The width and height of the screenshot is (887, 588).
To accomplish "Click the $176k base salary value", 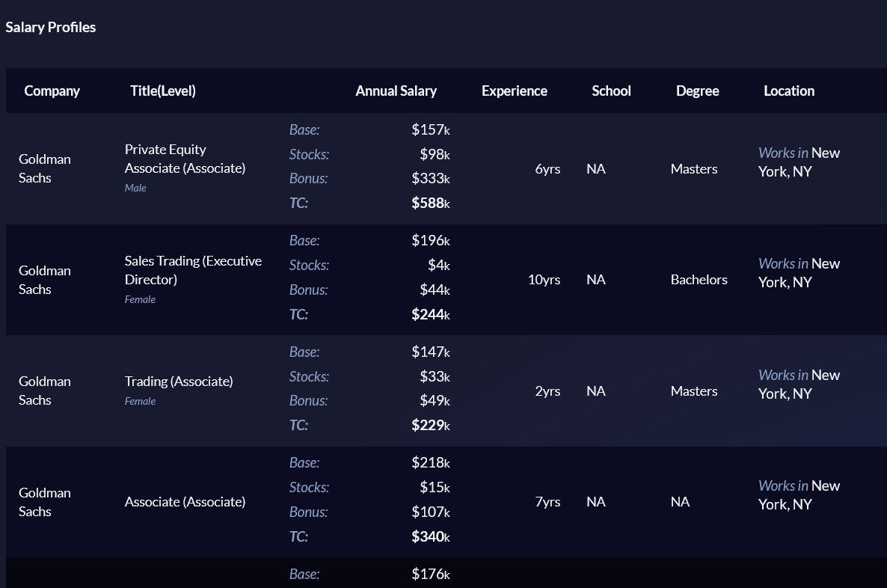I will point(431,574).
